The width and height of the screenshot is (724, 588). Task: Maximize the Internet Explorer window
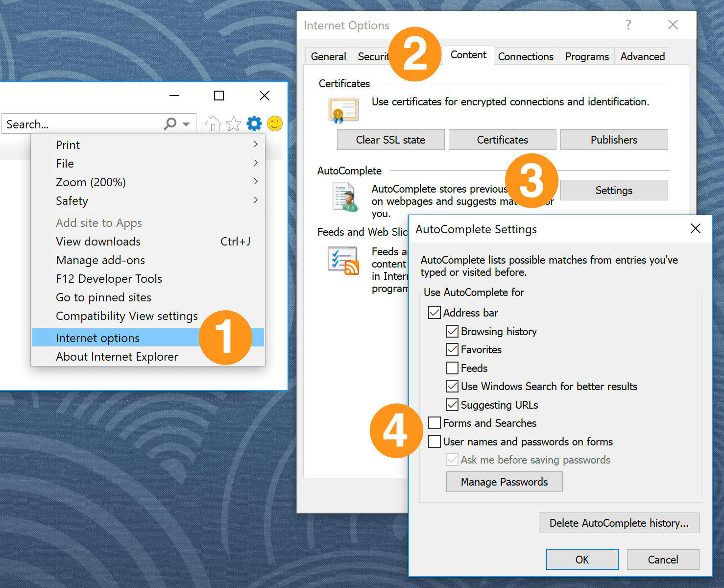pyautogui.click(x=219, y=96)
